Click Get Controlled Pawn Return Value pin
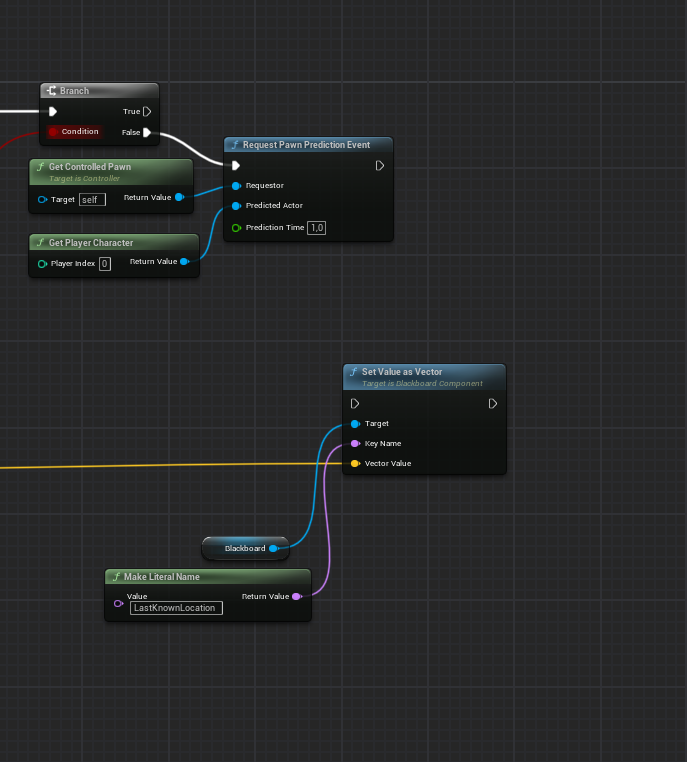Image resolution: width=687 pixels, height=762 pixels. (x=179, y=198)
